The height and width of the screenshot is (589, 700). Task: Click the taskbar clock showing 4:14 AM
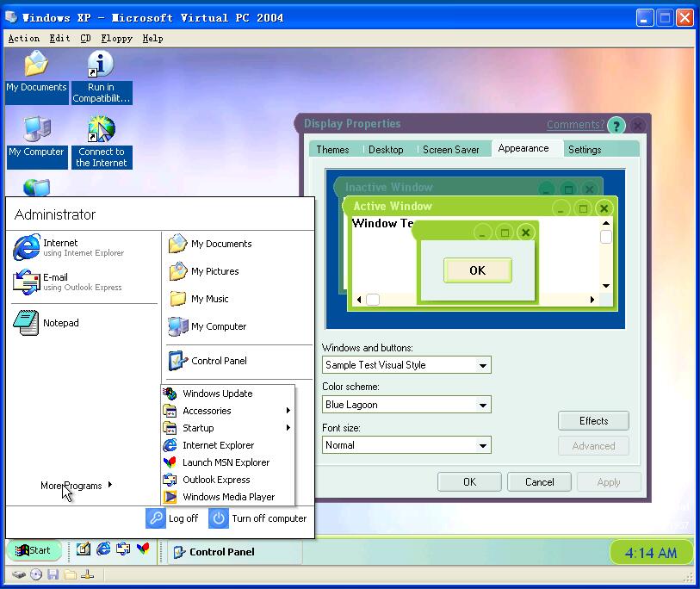[650, 553]
